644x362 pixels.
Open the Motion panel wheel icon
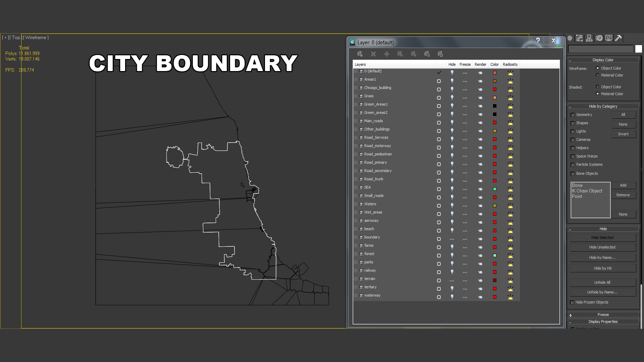(x=599, y=38)
